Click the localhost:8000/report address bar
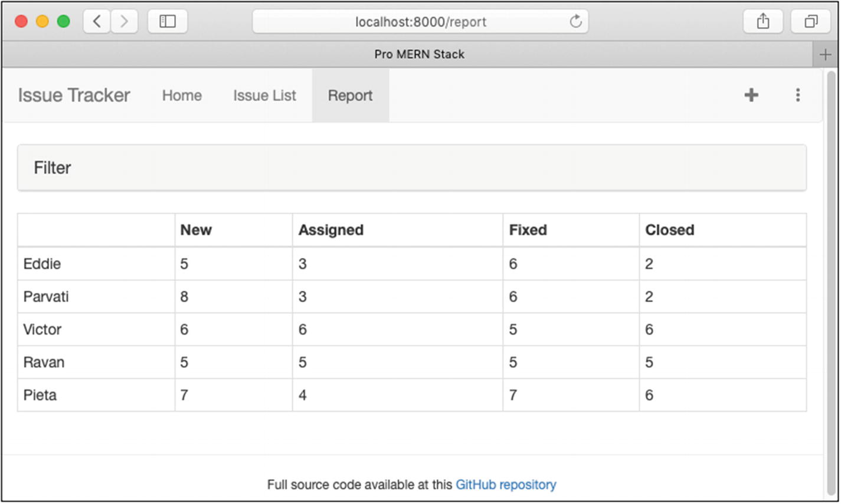Viewport: 841px width, 504px height. (x=420, y=22)
